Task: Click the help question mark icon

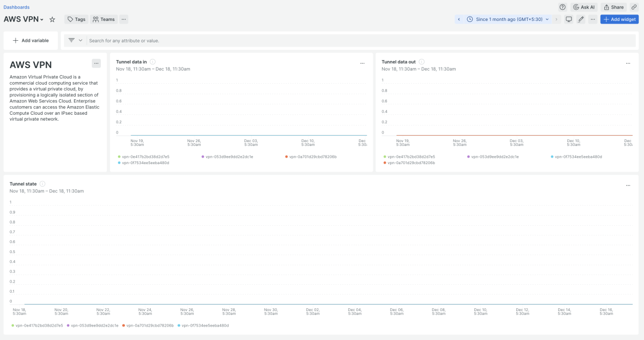Action: click(562, 7)
